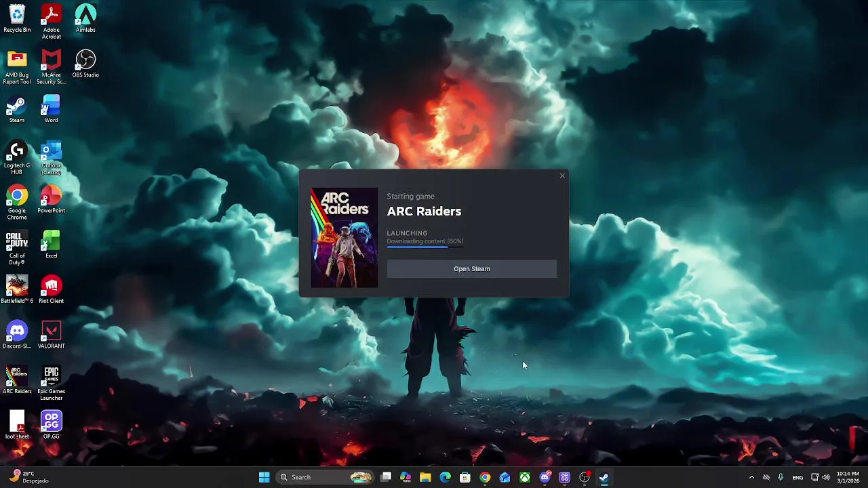Select the Discord desktop shortcut
868x488 pixels.
(17, 335)
